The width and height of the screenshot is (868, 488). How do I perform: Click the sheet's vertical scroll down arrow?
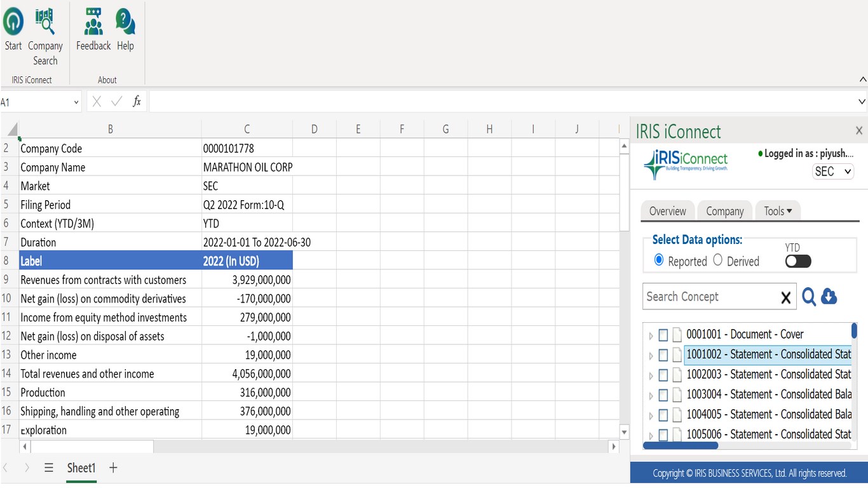coord(624,432)
